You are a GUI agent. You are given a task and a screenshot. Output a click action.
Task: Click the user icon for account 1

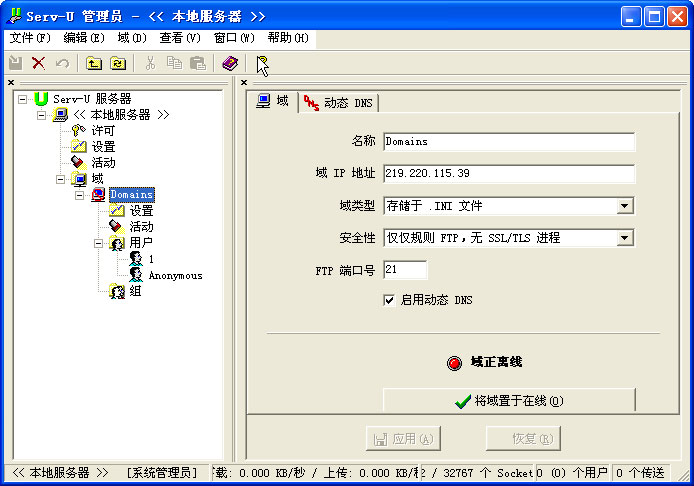[x=136, y=259]
